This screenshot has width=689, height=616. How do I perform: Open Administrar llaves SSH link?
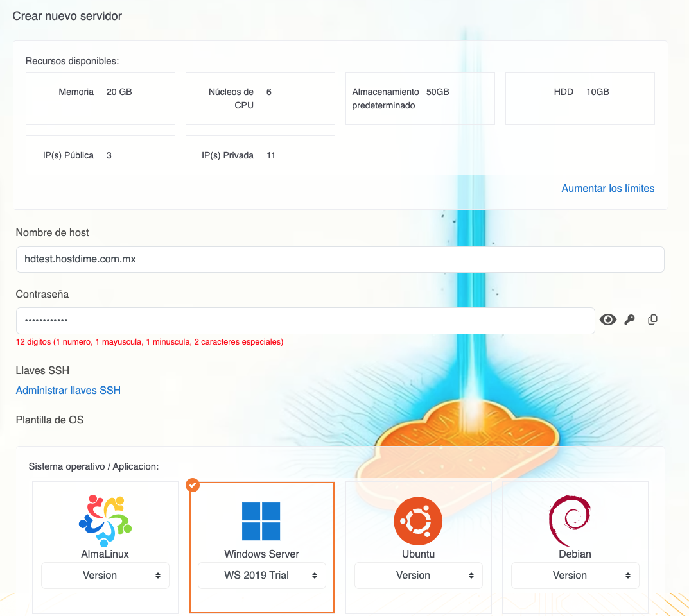[x=68, y=390]
